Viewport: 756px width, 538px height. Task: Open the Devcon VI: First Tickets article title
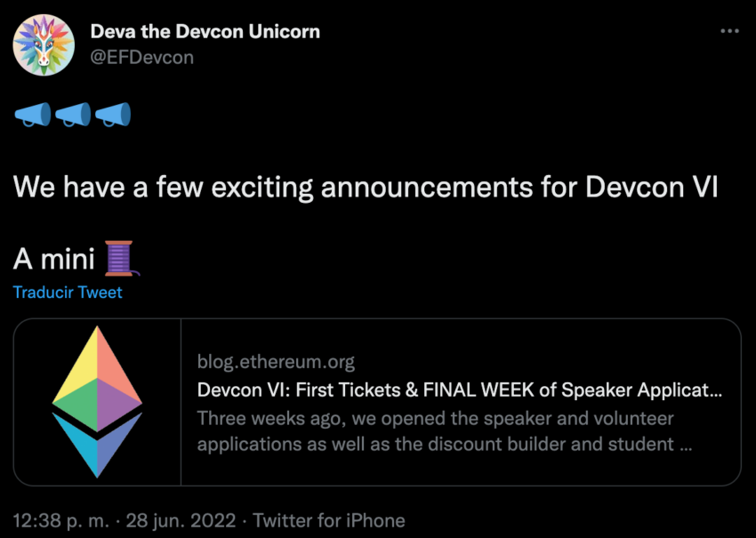pyautogui.click(x=460, y=389)
